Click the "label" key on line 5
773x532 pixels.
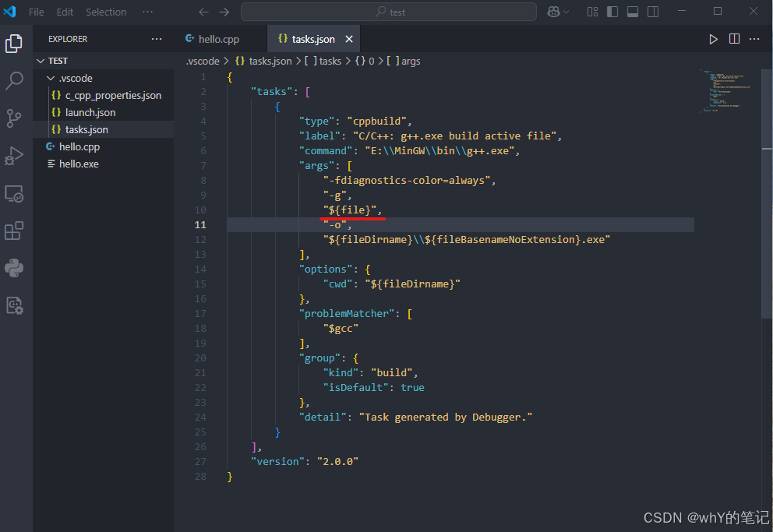pos(319,136)
